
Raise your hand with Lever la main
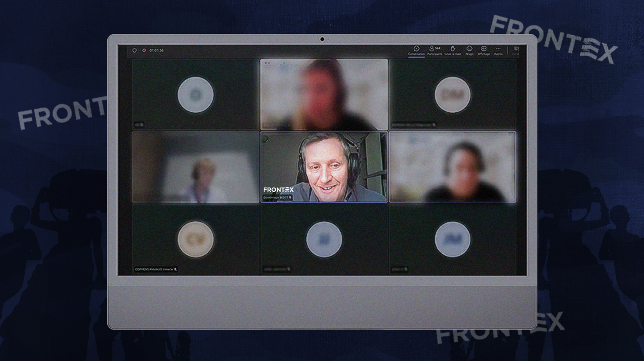point(453,50)
